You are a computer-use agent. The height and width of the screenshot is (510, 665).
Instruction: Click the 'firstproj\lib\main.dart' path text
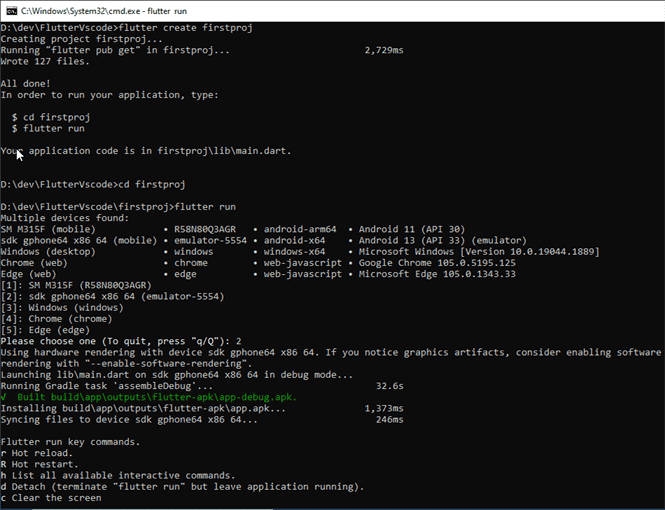(221, 151)
